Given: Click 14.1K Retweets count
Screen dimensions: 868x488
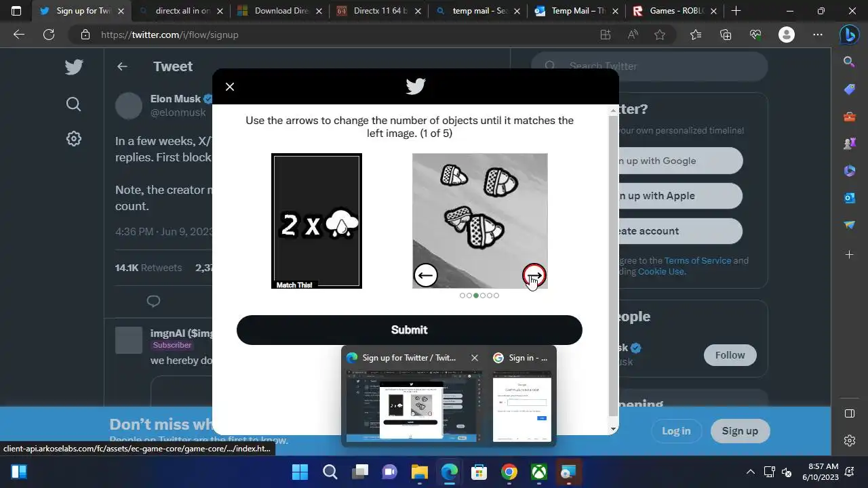Looking at the screenshot, I should click(x=149, y=268).
